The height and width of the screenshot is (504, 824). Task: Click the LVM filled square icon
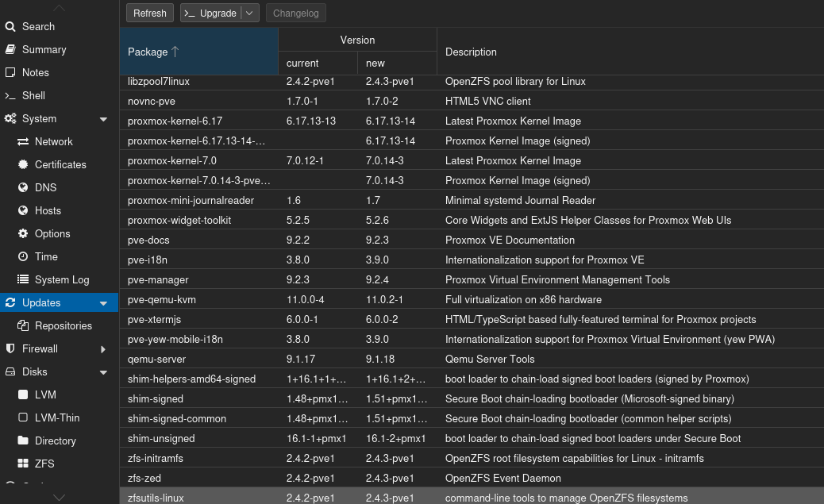coord(22,394)
